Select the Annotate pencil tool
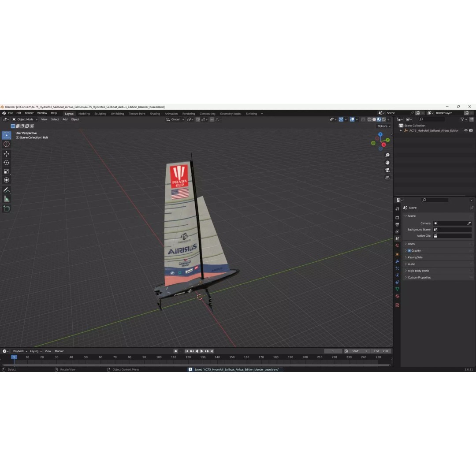Screen dimensions: 476x476 [6, 190]
